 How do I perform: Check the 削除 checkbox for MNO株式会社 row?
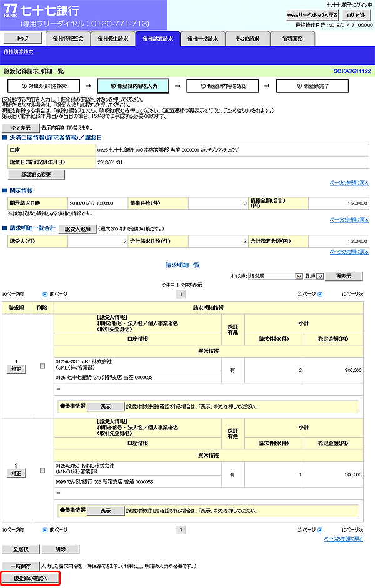(x=42, y=470)
